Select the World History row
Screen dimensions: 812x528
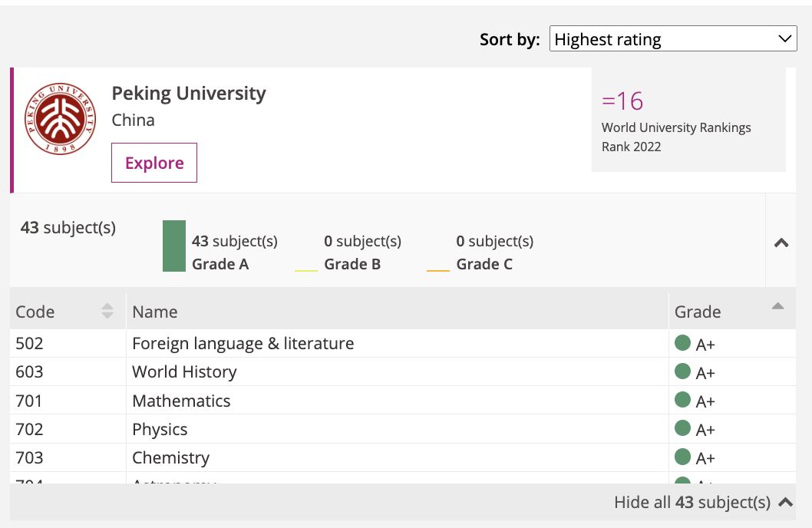click(402, 371)
